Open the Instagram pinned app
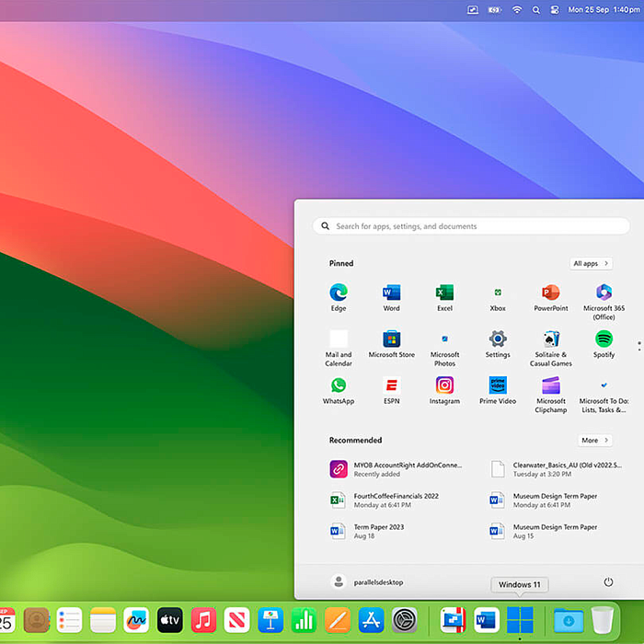This screenshot has height=644, width=644. click(444, 385)
